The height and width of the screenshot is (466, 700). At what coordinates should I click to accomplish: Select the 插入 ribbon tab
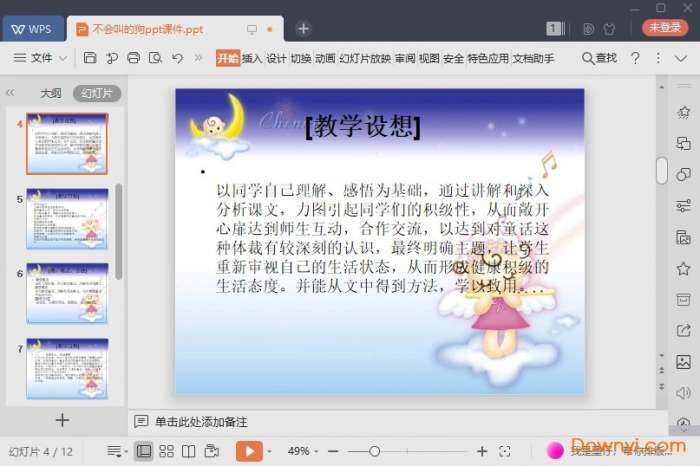pyautogui.click(x=252, y=58)
